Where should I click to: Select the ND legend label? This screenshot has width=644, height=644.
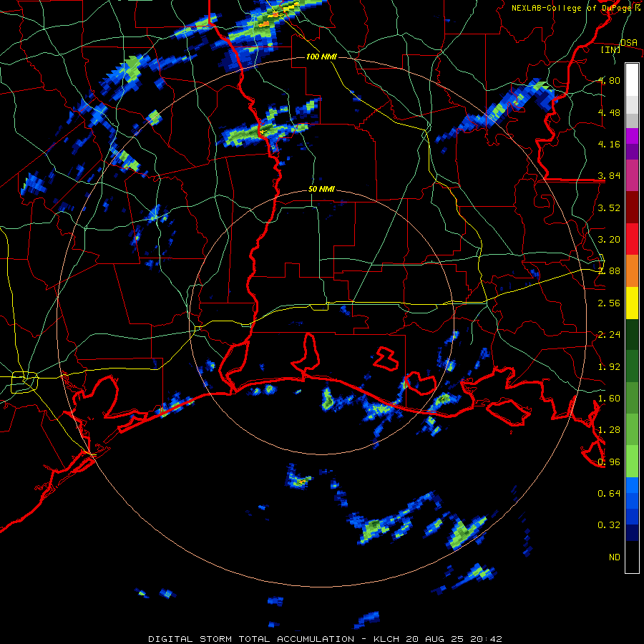pos(615,557)
